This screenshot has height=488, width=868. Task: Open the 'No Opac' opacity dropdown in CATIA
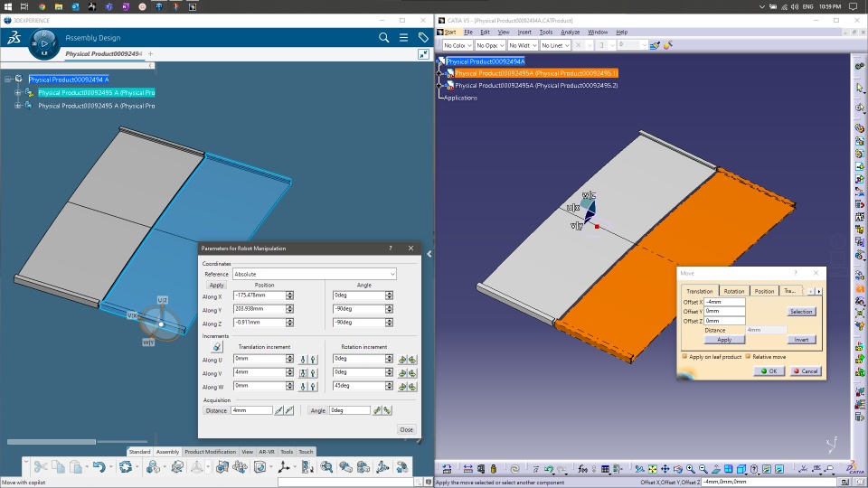point(490,45)
